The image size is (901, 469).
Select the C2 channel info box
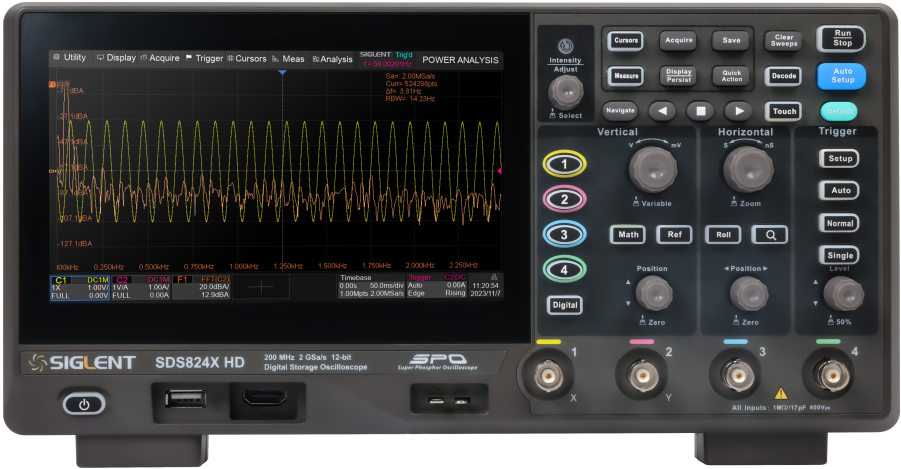tap(141, 287)
